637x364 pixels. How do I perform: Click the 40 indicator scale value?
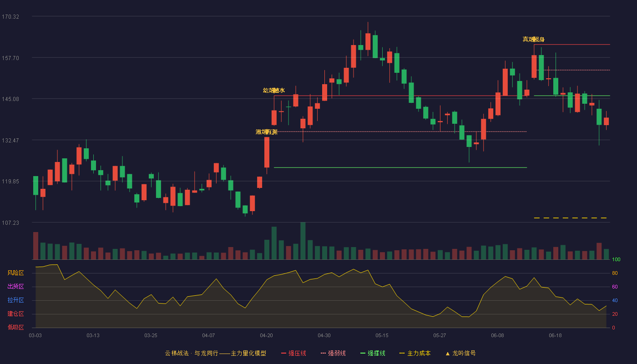tap(615, 300)
